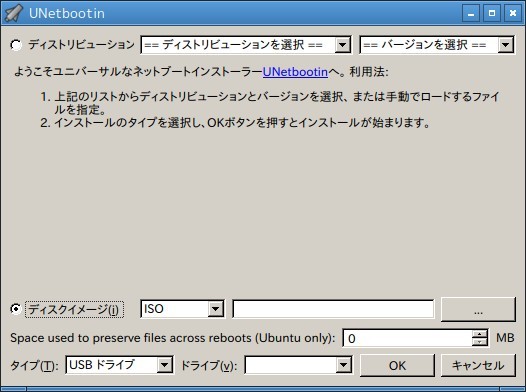Click the タイプ(T): label
The height and width of the screenshot is (392, 526).
pos(34,366)
